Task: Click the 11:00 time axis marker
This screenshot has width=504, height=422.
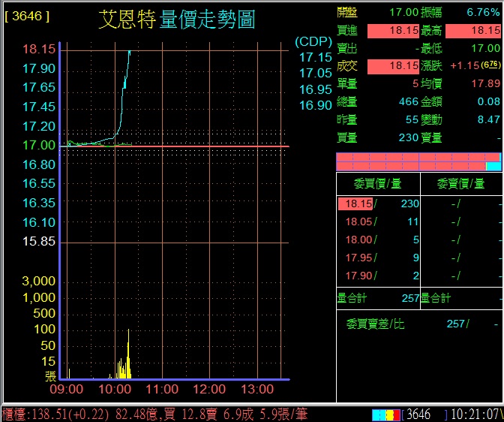Action: [x=162, y=389]
